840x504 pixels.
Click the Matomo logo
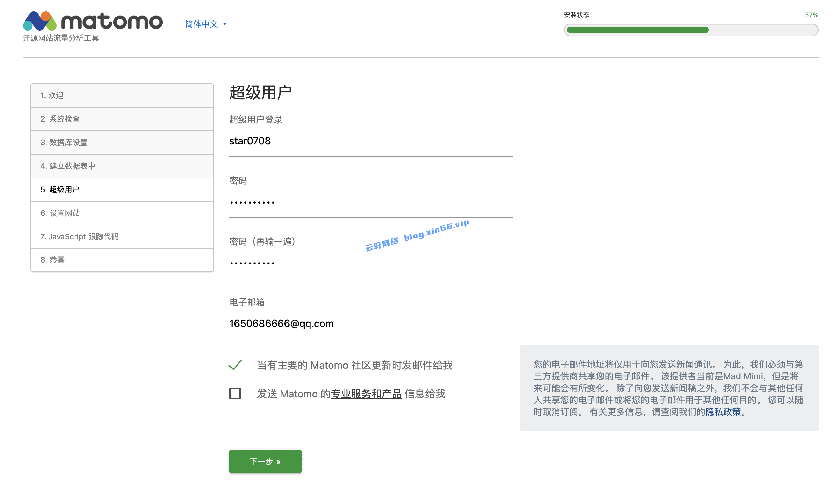point(92,21)
